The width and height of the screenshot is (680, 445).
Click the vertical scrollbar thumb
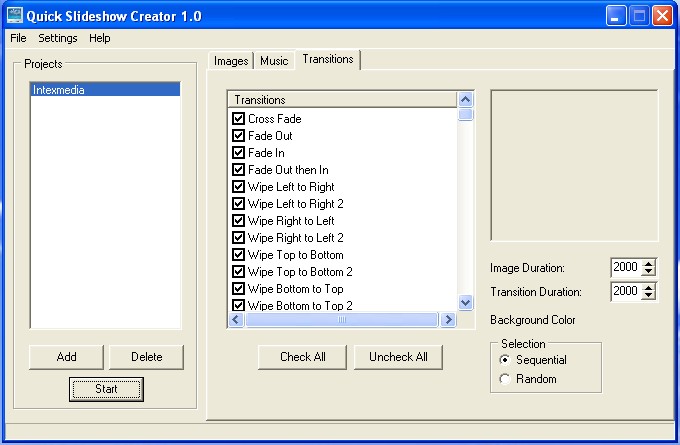tap(465, 115)
